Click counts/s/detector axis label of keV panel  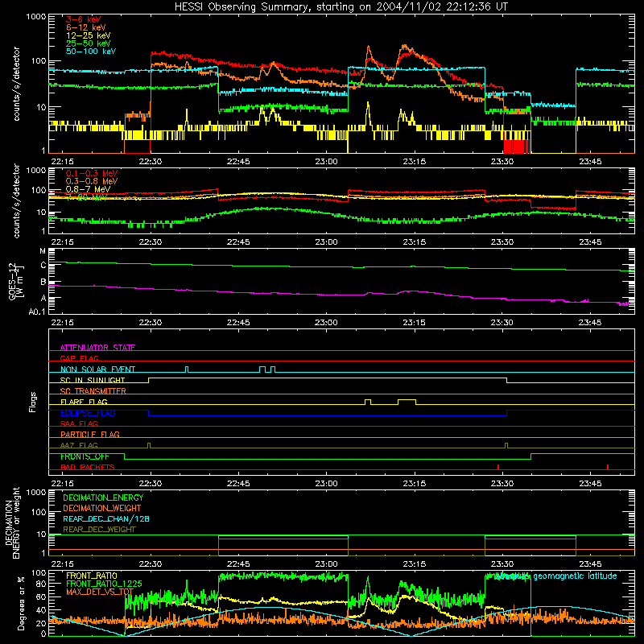pyautogui.click(x=16, y=84)
